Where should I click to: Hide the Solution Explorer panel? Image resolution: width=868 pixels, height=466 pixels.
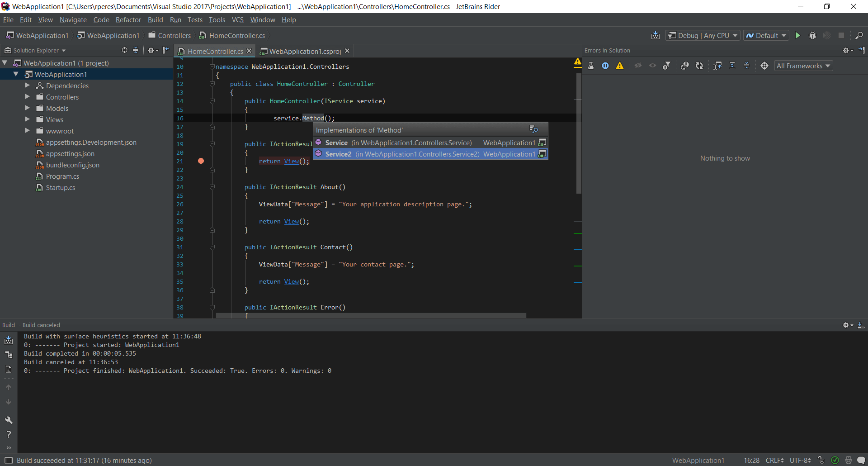point(166,50)
